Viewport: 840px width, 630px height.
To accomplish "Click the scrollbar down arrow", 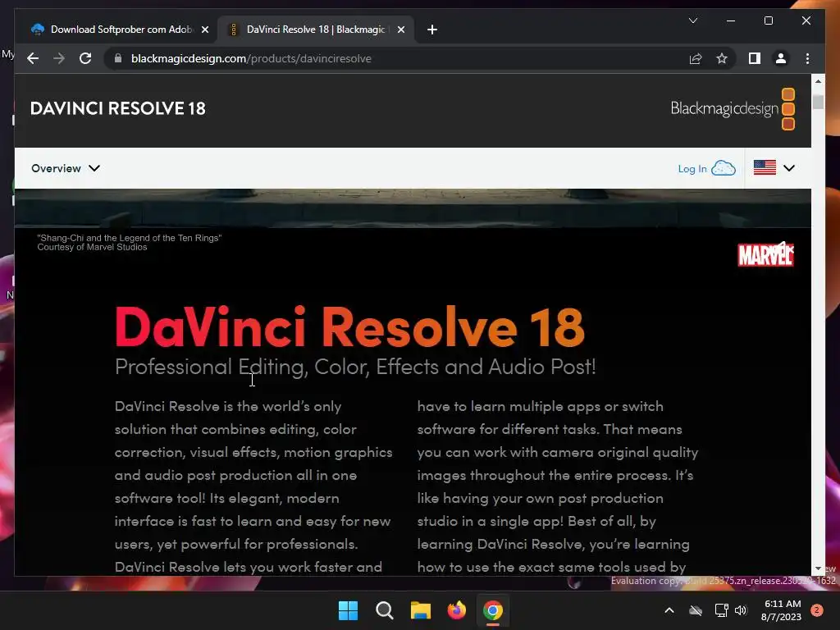I will [818, 568].
